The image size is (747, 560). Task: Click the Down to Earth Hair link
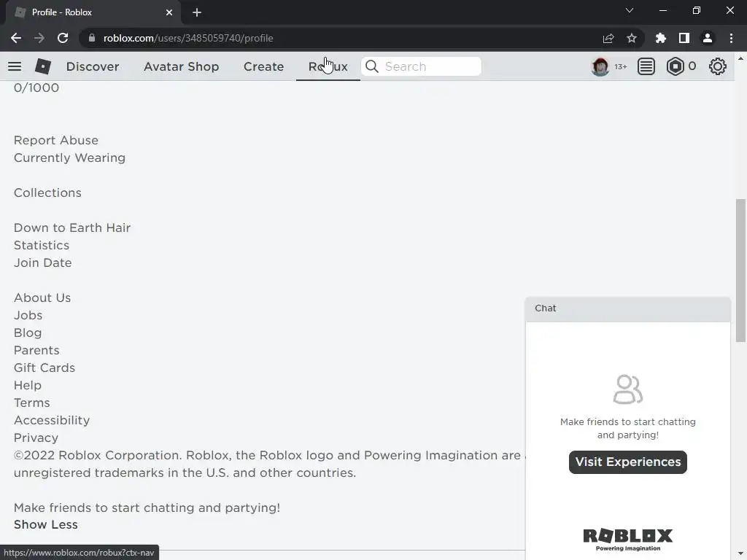pos(72,227)
